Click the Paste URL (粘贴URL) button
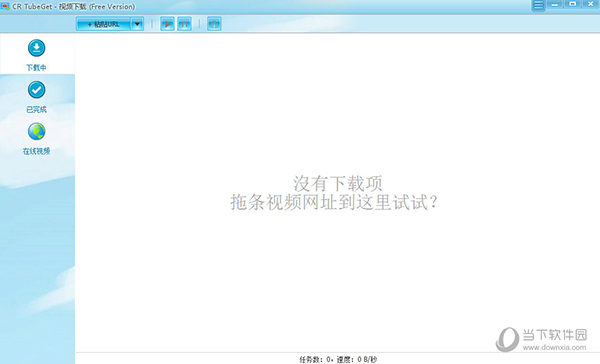600x364 pixels. tap(104, 24)
